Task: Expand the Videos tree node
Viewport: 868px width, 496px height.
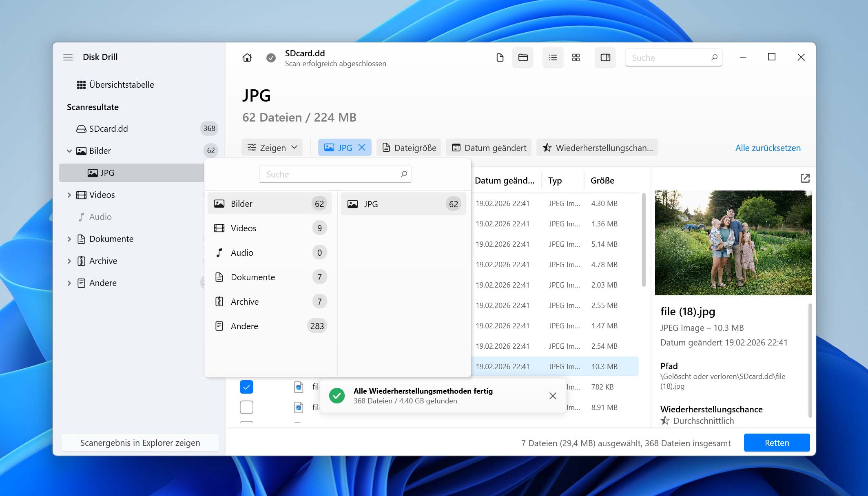Action: click(x=69, y=195)
